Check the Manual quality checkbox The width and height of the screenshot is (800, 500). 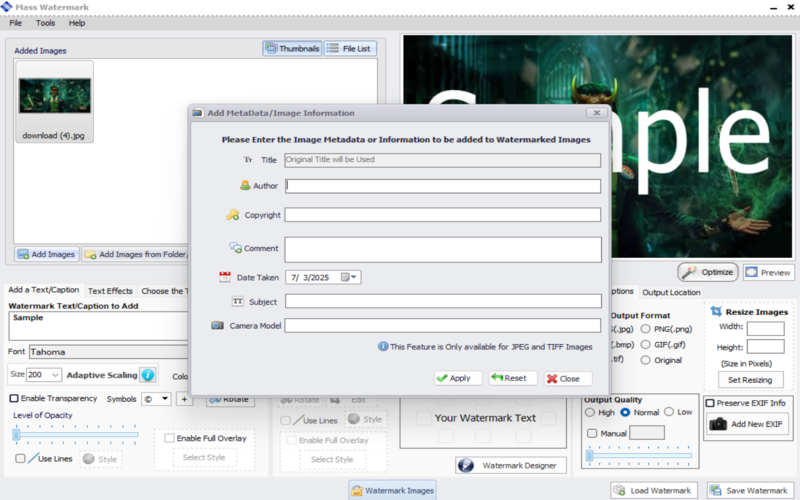tap(592, 433)
